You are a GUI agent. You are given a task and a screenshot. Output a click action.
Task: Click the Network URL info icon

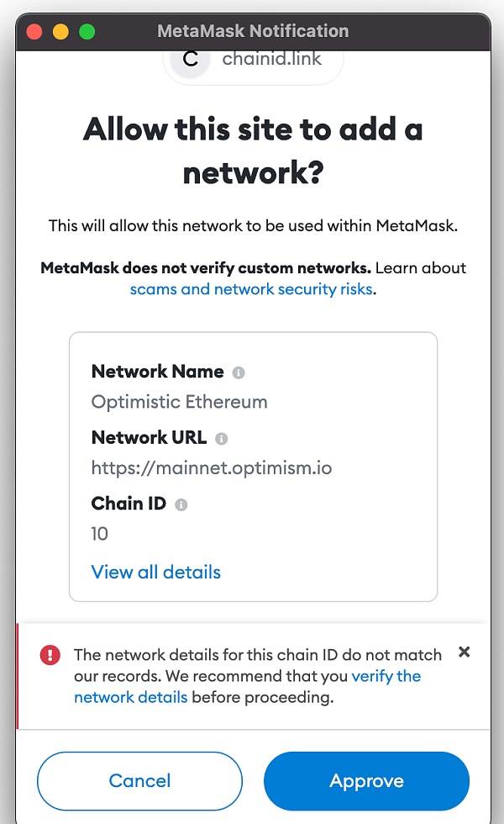pyautogui.click(x=222, y=439)
